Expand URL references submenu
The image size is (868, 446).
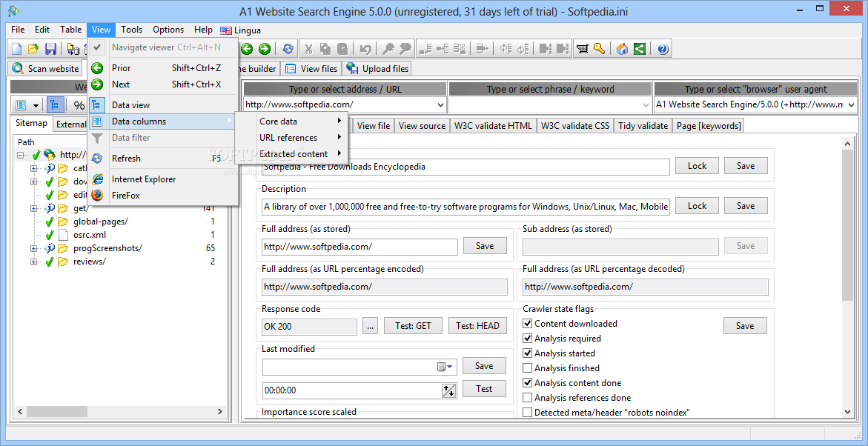tap(292, 138)
